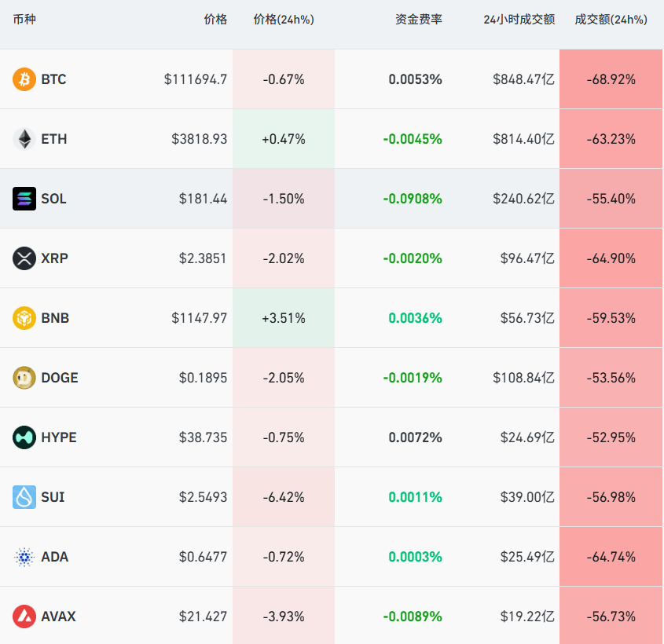Sort by the 资金费率 column header
664x644 pixels.
point(419,19)
